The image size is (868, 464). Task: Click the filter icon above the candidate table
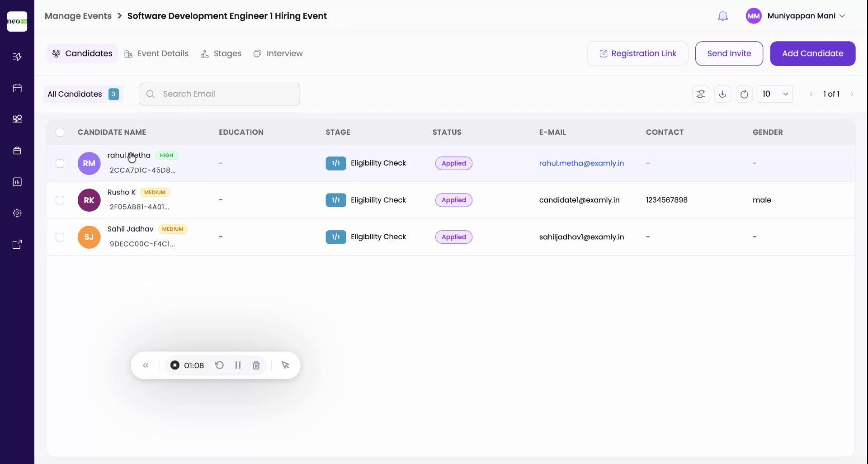701,94
